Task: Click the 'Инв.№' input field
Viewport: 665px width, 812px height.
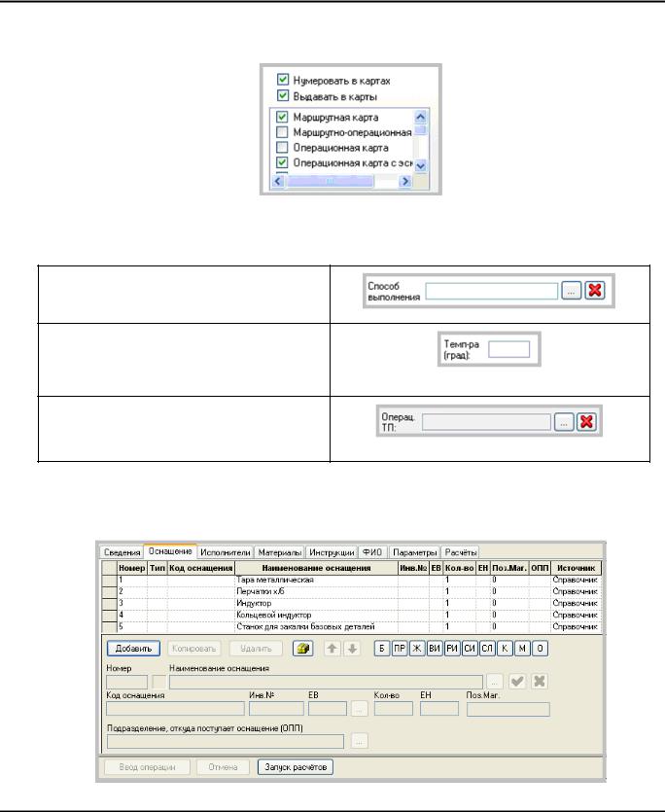Action: (x=276, y=708)
